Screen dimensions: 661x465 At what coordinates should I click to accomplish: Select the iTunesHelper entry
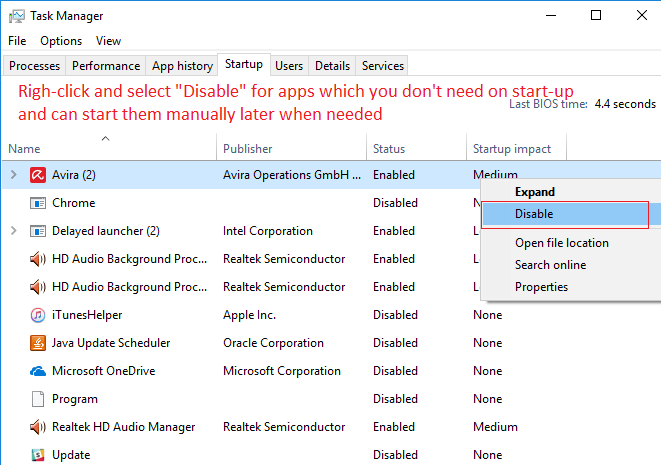pyautogui.click(x=87, y=315)
